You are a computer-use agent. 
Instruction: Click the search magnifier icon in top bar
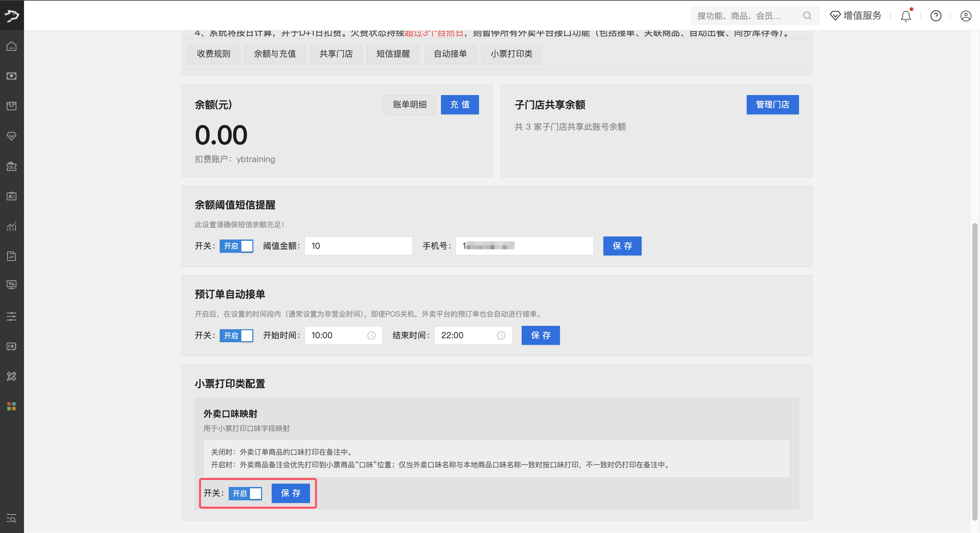(x=807, y=16)
